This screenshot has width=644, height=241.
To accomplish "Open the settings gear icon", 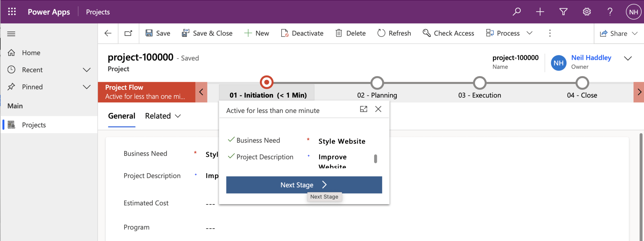I will (x=586, y=12).
